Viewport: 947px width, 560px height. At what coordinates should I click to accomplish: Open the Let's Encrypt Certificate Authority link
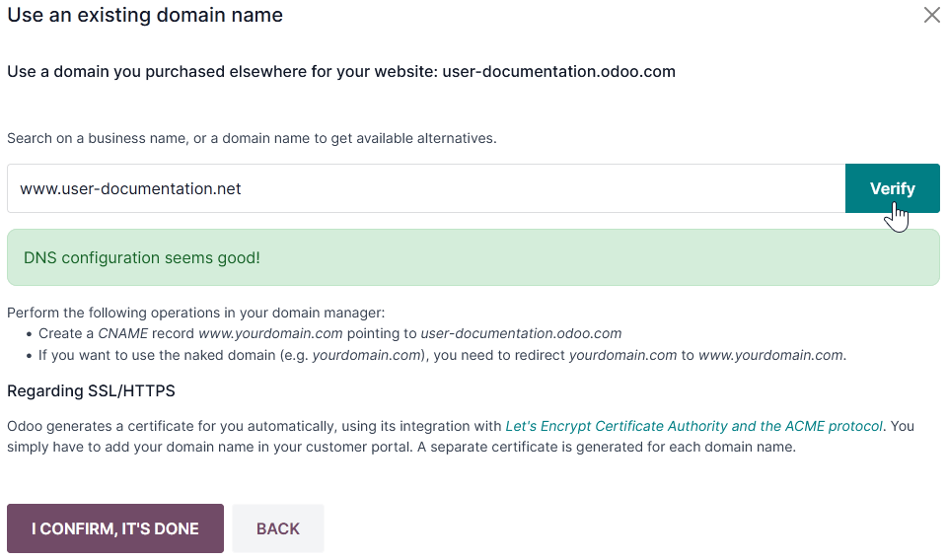click(693, 427)
